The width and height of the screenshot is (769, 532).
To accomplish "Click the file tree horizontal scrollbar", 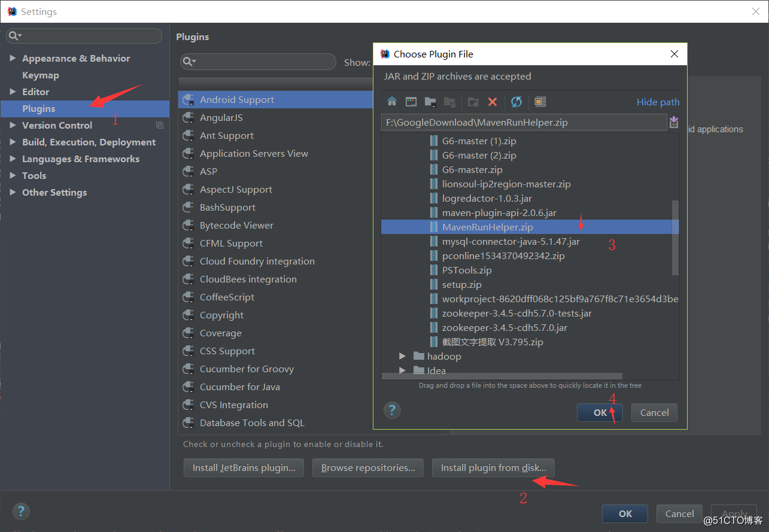I will [502, 376].
